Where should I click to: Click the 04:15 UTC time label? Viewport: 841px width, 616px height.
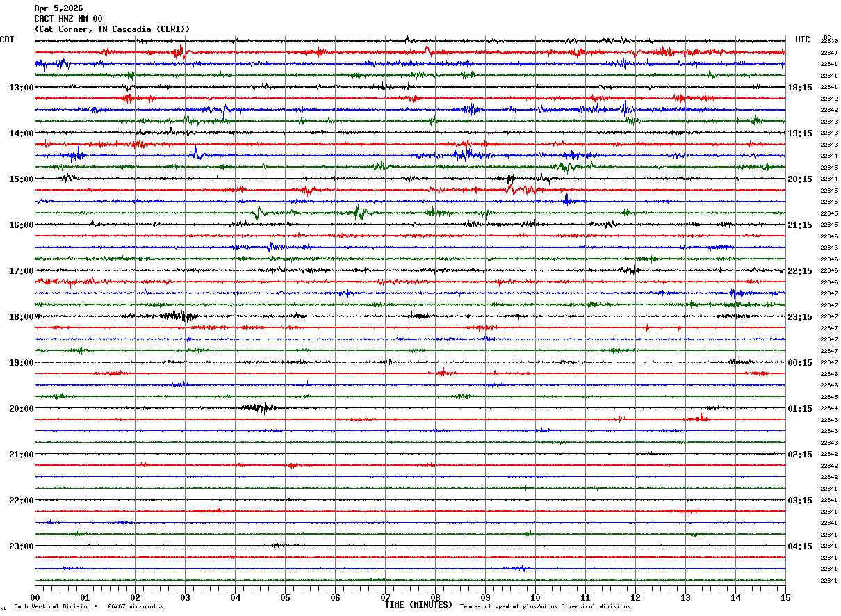coord(800,546)
